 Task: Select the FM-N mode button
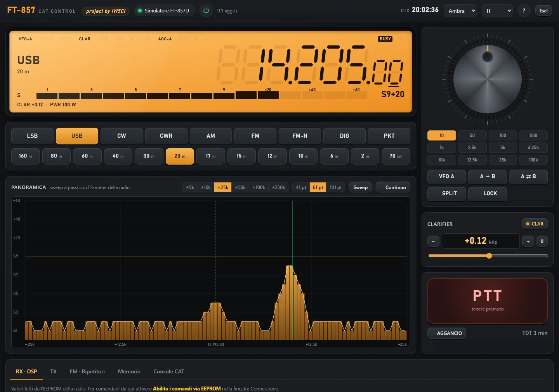300,136
